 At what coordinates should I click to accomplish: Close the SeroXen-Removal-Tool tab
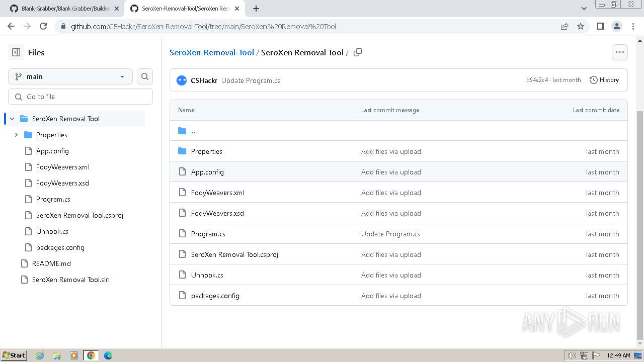click(x=237, y=9)
